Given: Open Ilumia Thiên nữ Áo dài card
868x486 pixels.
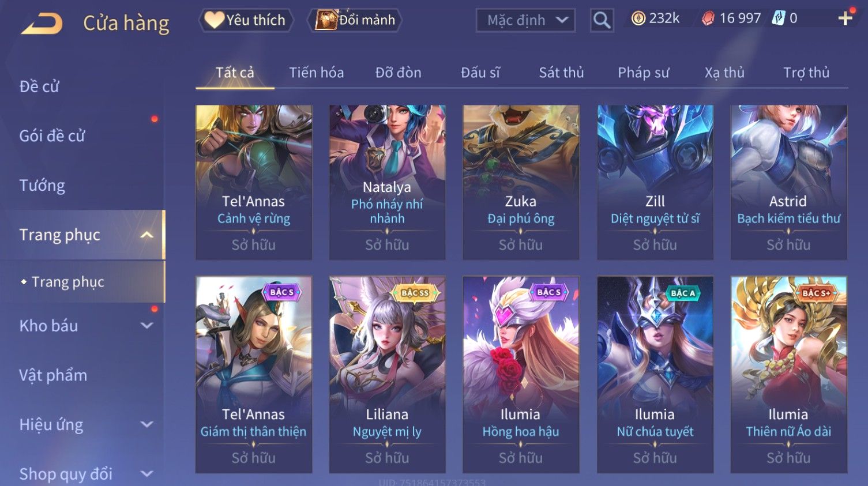Looking at the screenshot, I should [x=788, y=375].
